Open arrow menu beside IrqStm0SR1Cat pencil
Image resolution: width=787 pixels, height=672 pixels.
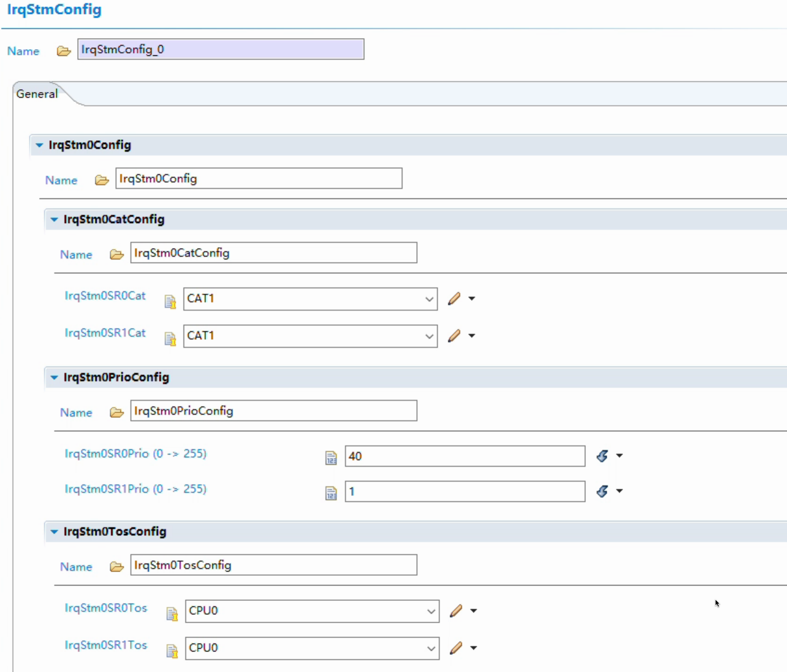pos(472,336)
